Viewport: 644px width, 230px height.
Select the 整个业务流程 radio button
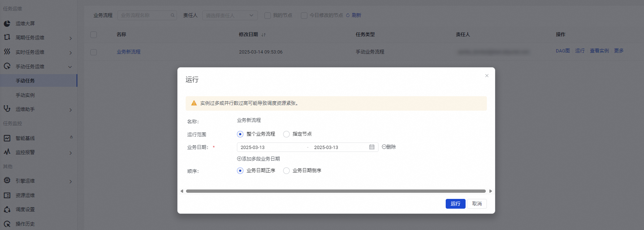[240, 134]
